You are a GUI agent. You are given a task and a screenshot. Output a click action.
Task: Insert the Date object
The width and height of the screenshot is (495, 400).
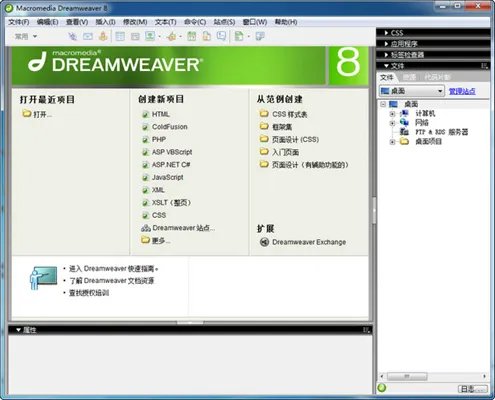click(191, 36)
